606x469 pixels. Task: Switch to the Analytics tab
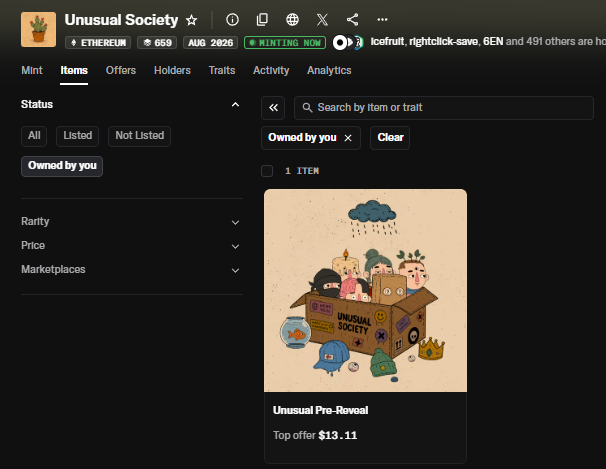[329, 70]
